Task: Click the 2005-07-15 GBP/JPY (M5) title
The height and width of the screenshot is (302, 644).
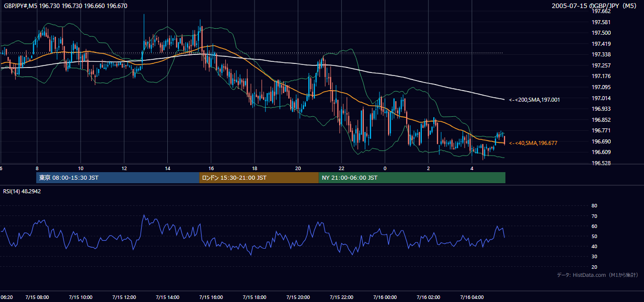Action: [595, 6]
